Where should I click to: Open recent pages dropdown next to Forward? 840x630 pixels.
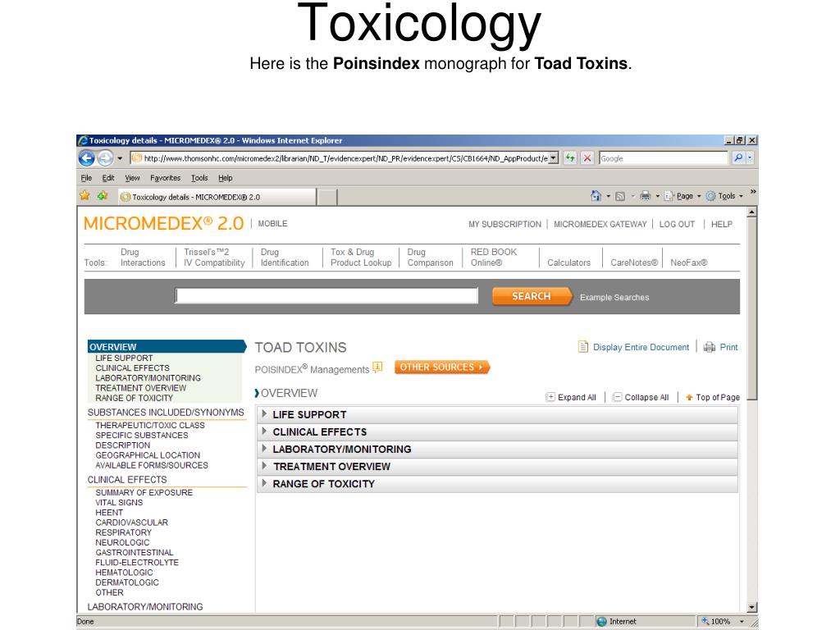click(x=120, y=158)
